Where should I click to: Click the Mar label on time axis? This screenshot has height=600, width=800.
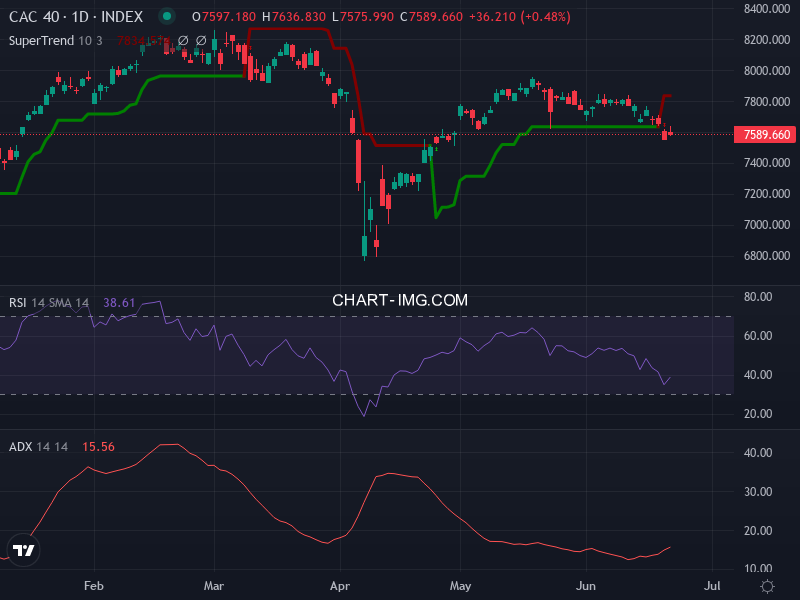[214, 586]
